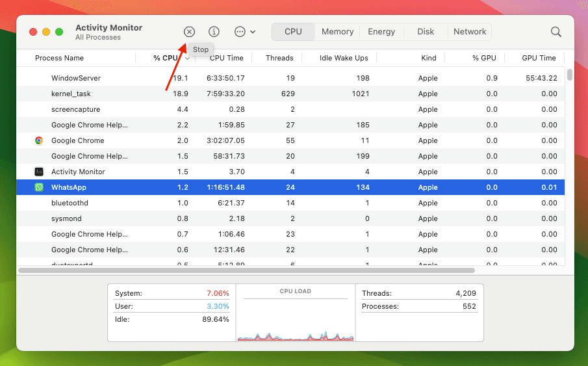Select Google Chrome Helper with 2.2 CPU
The height and width of the screenshot is (366, 588).
coord(290,125)
